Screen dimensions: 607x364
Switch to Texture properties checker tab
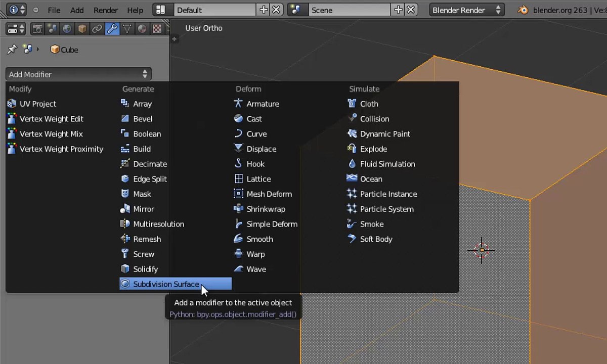point(157,29)
